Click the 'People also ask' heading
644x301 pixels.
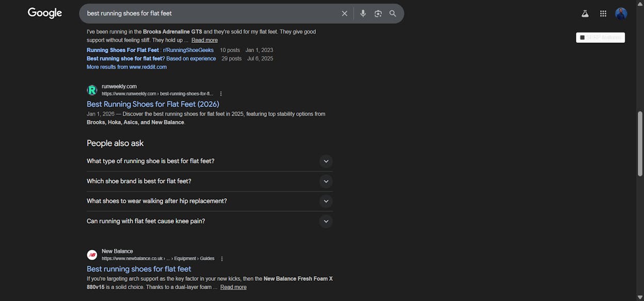(115, 143)
